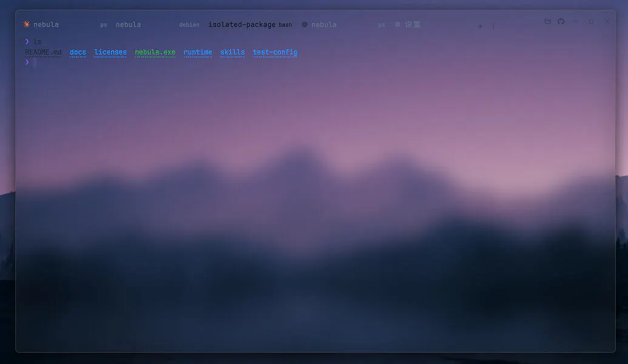Switch to the first nebula tab

[64, 24]
